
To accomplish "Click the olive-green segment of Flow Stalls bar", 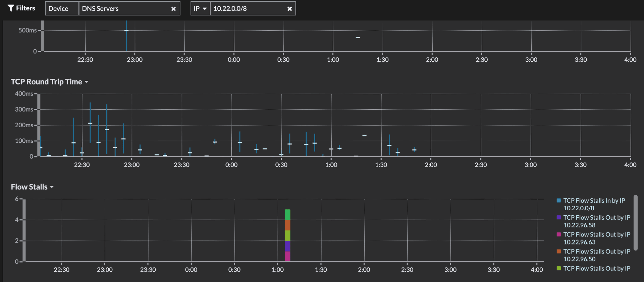I will pos(287,235).
